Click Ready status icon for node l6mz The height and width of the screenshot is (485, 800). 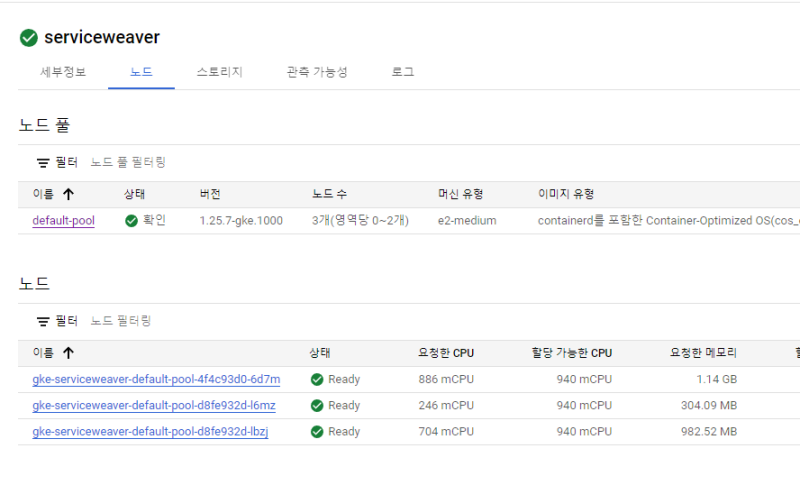[317, 406]
